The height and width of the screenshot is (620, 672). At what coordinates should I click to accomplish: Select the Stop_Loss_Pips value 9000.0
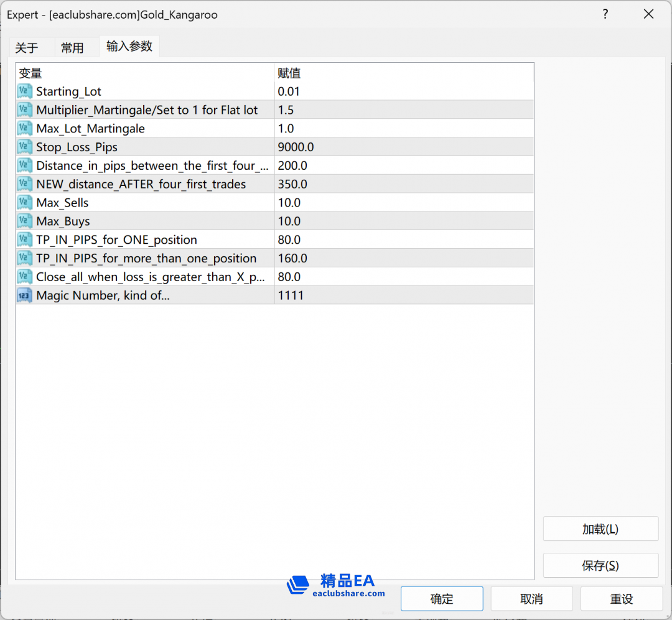(296, 147)
